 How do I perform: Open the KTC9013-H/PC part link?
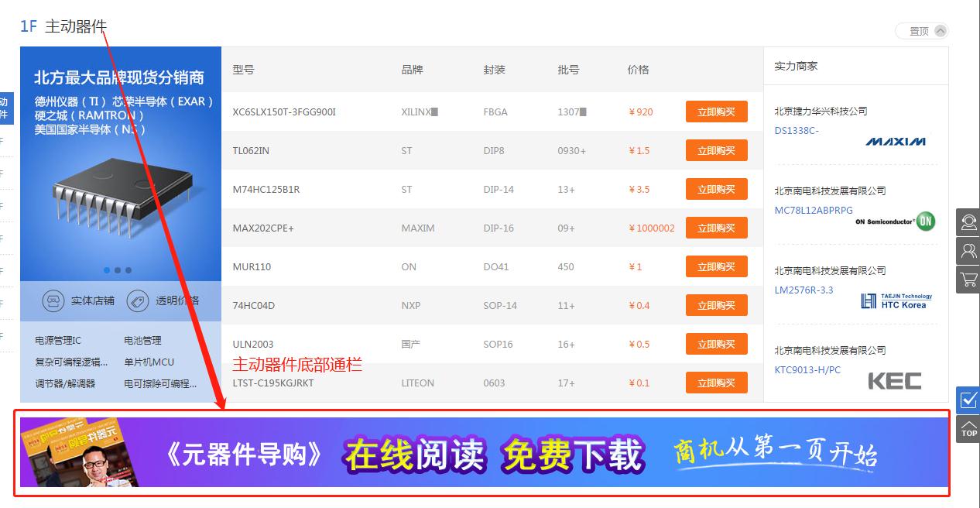tap(807, 369)
